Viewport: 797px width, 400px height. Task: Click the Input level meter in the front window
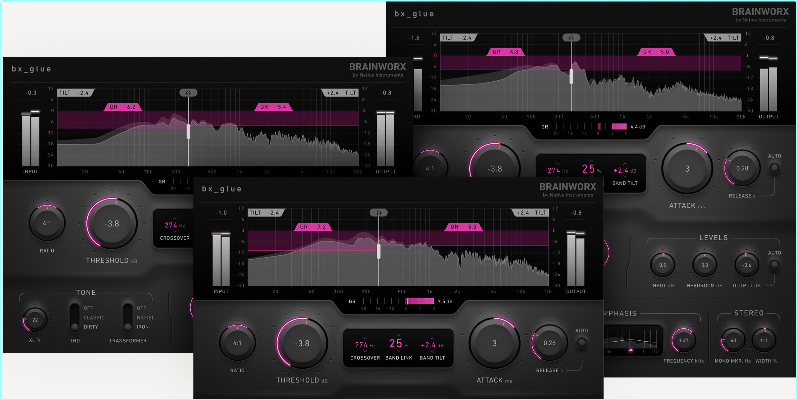pyautogui.click(x=221, y=259)
